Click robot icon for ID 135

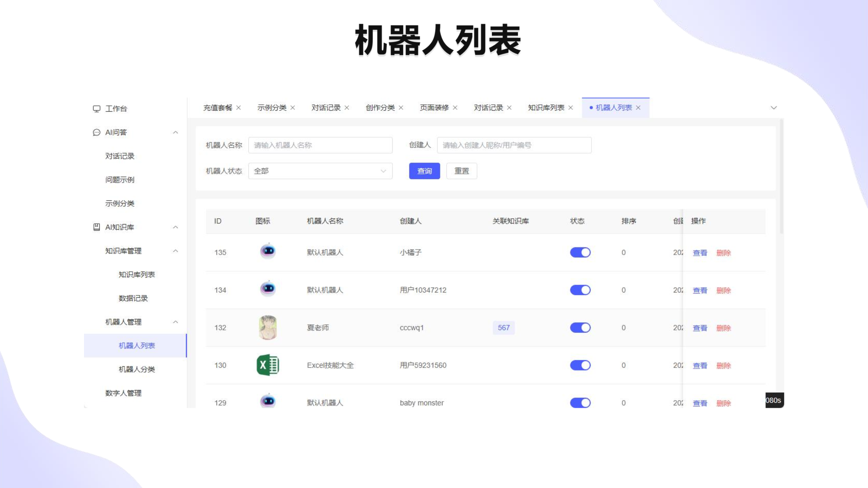268,251
